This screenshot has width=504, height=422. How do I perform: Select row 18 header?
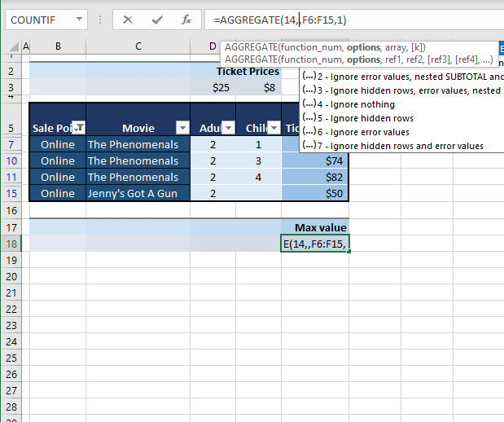(x=11, y=244)
